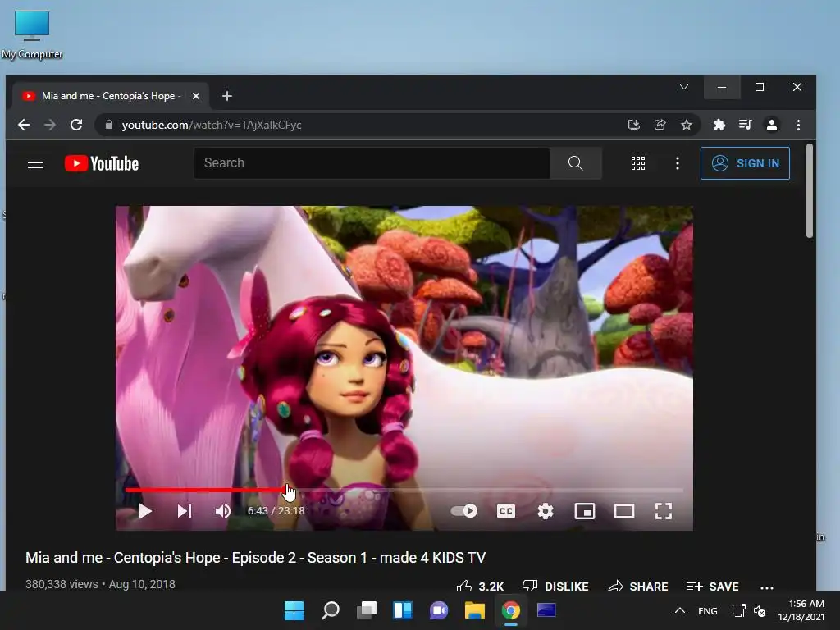
Task: Open Chrome profile avatar
Action: click(771, 125)
